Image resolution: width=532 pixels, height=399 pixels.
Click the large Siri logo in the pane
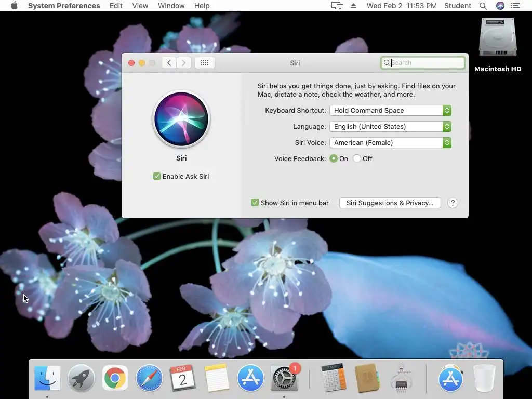[x=181, y=119]
